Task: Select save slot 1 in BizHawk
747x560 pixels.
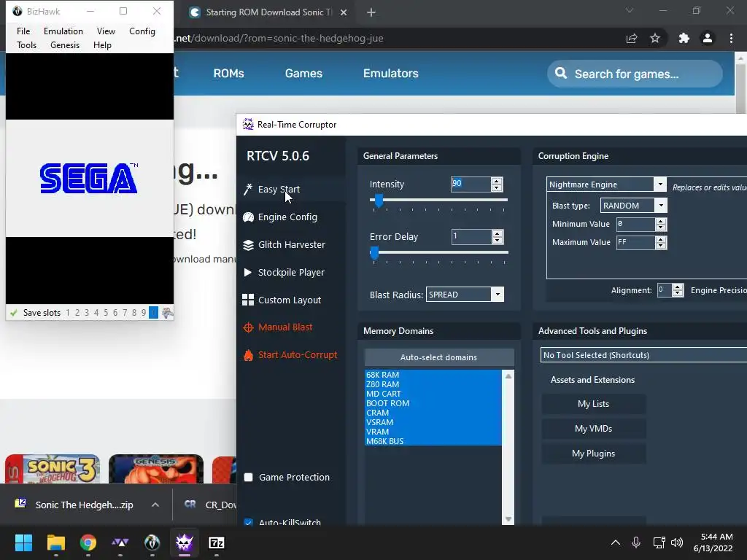Action: (x=68, y=313)
